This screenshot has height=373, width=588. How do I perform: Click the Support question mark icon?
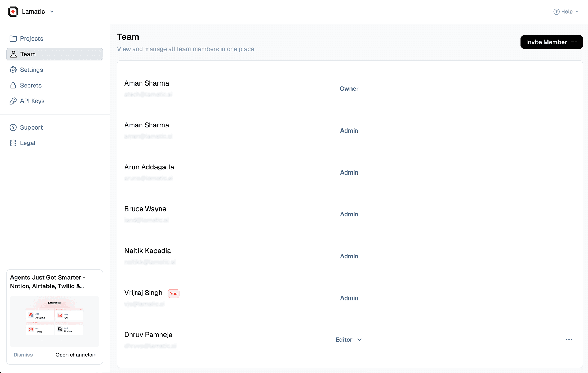click(13, 127)
